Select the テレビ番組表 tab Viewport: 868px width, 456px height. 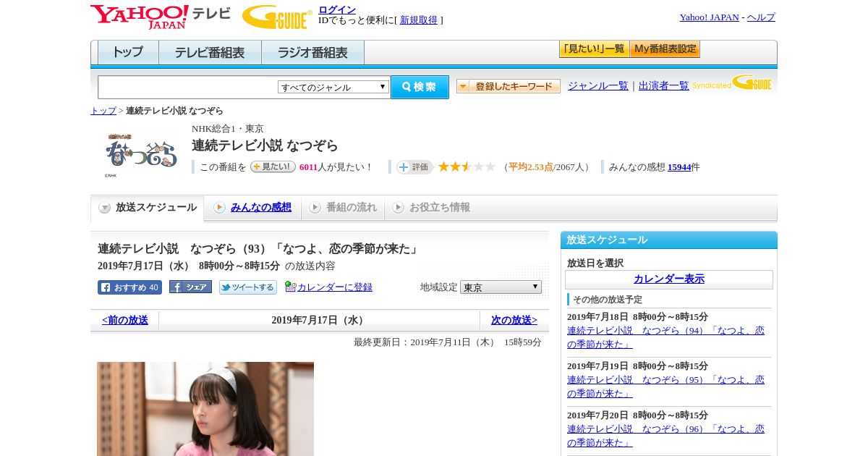(x=210, y=53)
